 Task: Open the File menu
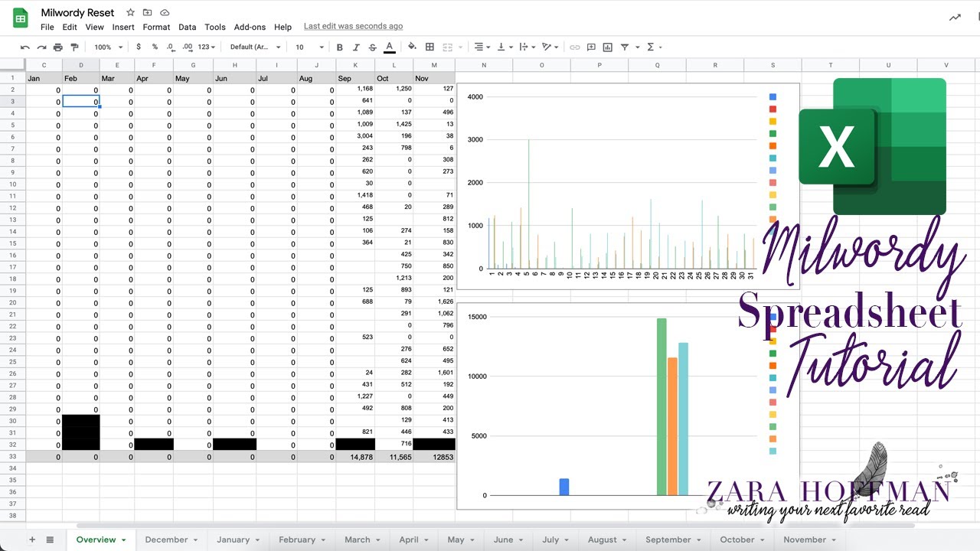tap(47, 27)
